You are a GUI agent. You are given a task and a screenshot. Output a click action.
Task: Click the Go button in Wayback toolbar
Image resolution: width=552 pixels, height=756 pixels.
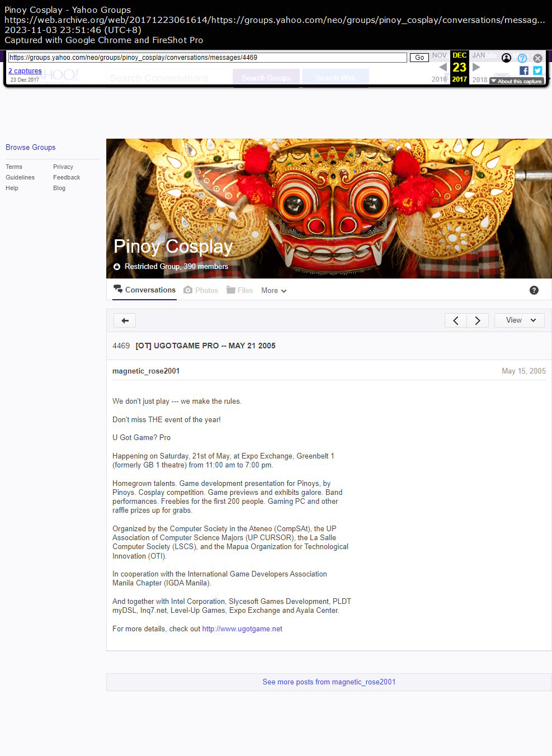(419, 58)
